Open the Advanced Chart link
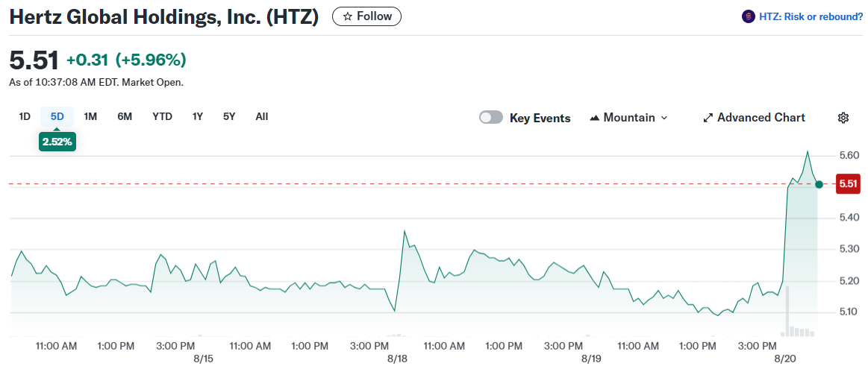Image resolution: width=868 pixels, height=369 pixels. click(754, 118)
